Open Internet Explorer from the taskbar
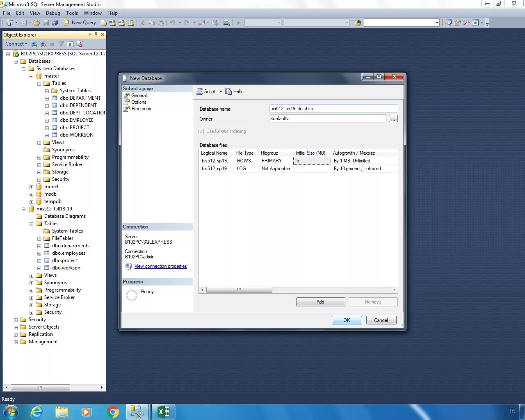 tap(37, 412)
